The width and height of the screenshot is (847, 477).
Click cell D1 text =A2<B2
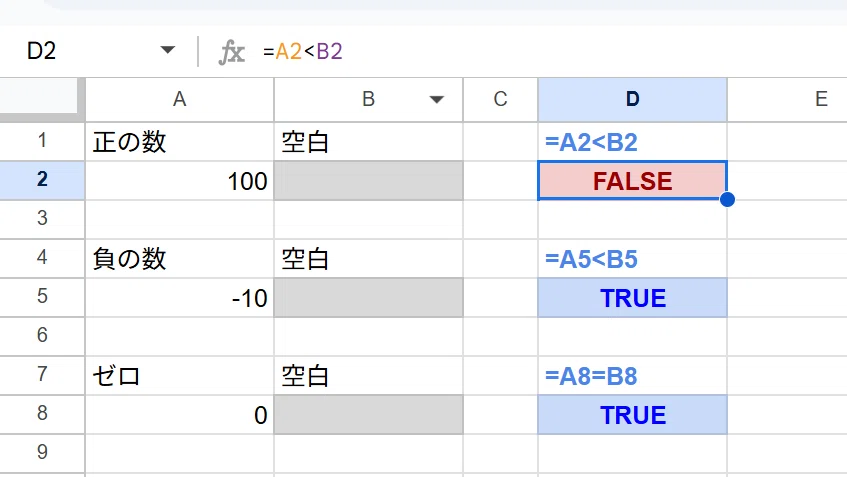(591, 142)
